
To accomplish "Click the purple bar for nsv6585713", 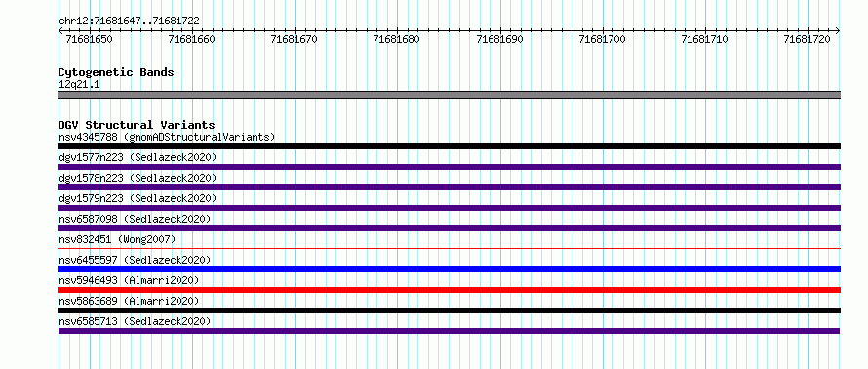I will pos(449,331).
